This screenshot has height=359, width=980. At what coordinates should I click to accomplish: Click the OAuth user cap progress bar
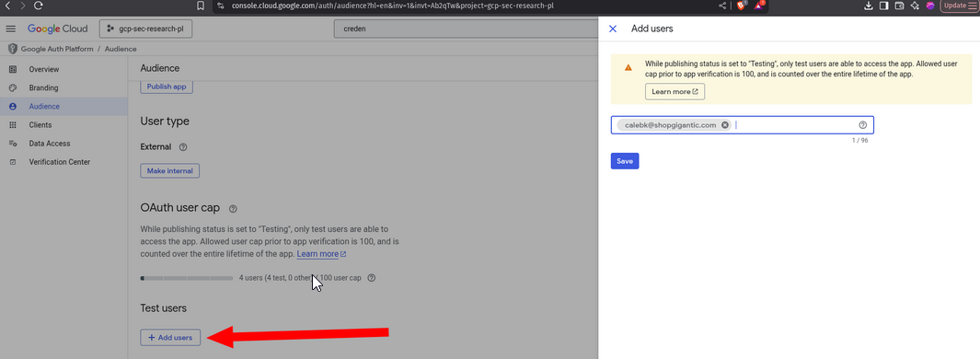tap(187, 278)
